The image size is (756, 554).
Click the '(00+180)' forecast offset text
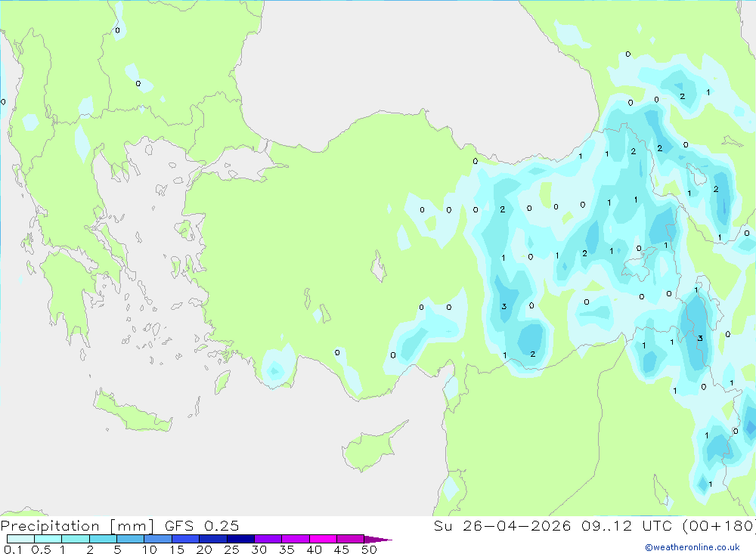coord(720,525)
